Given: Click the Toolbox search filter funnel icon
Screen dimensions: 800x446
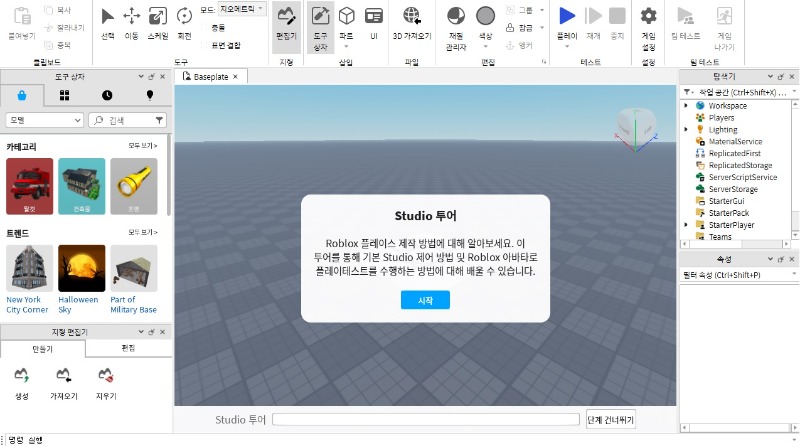Looking at the screenshot, I should coord(159,120).
